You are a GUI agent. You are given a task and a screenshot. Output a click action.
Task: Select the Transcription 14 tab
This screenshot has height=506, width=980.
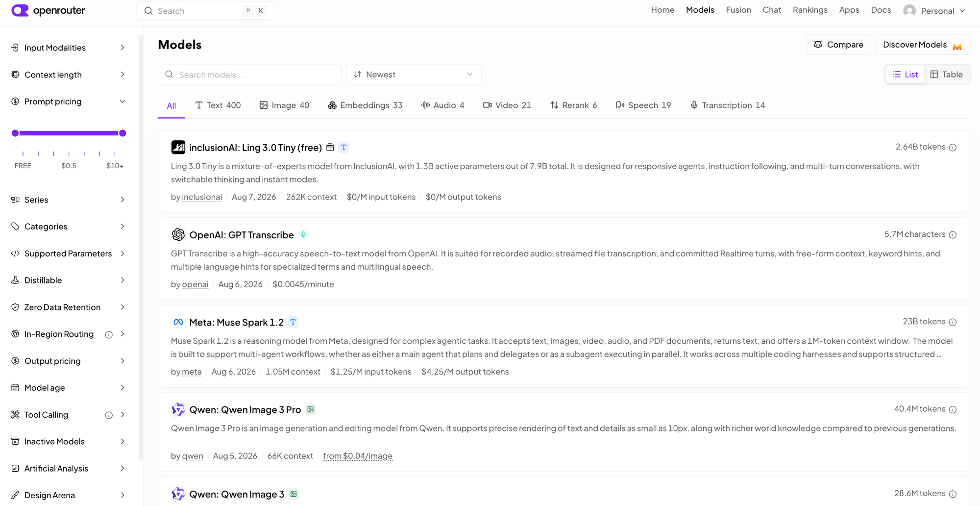(x=728, y=105)
